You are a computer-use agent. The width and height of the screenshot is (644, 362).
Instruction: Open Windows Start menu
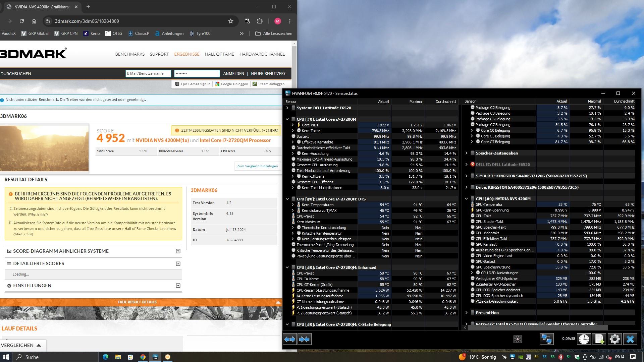tap(6, 357)
